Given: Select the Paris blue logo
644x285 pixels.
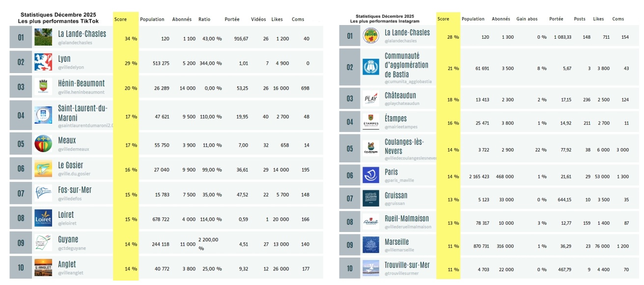Looking at the screenshot, I should (x=371, y=176).
